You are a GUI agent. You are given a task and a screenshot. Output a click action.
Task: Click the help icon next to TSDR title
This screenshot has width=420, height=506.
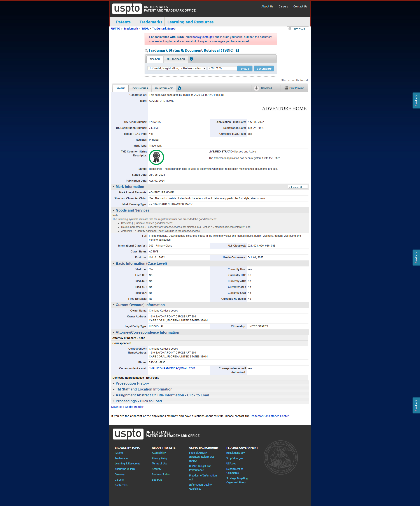coord(237,51)
